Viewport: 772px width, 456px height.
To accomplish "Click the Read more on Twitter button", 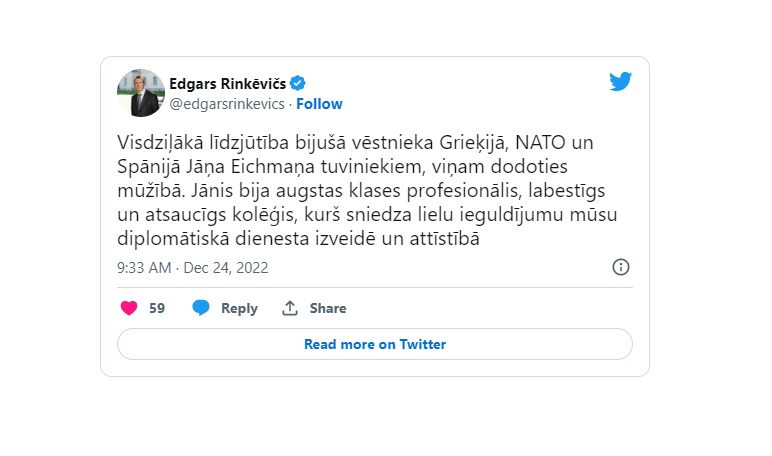I will pos(375,344).
